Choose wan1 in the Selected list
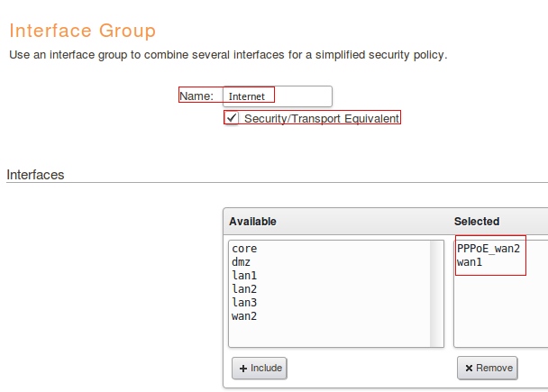The image size is (548, 392). pos(470,261)
